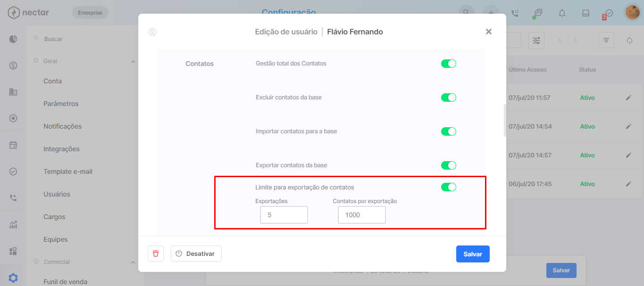644x286 pixels.
Task: Collapse the Geral section chevron
Action: coord(133,61)
